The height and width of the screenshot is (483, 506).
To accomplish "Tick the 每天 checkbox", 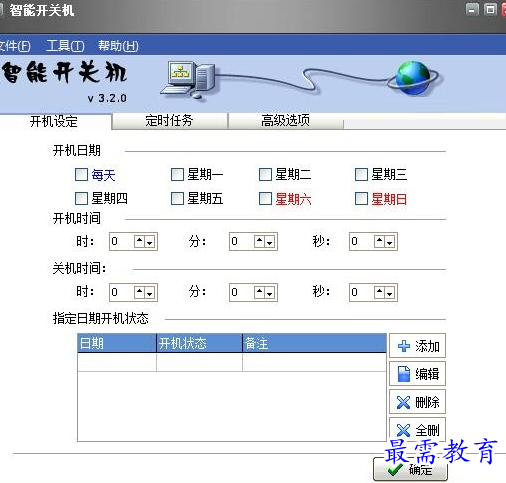I will click(x=81, y=174).
